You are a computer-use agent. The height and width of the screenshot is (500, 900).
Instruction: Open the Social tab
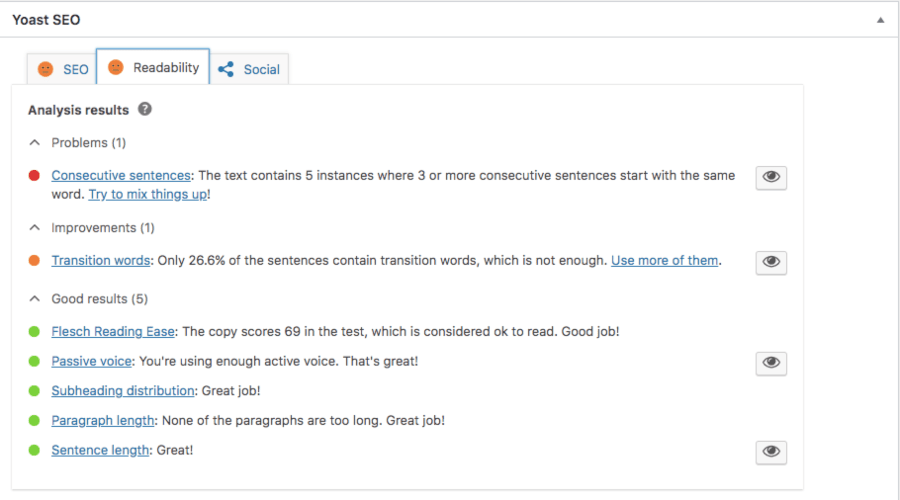pos(252,70)
